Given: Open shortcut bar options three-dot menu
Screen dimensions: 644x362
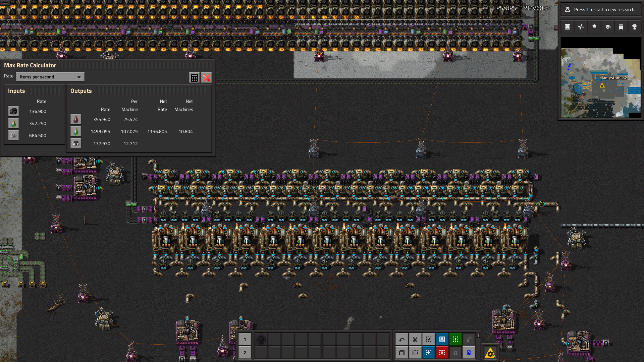Looking at the screenshot, I should [x=478, y=335].
